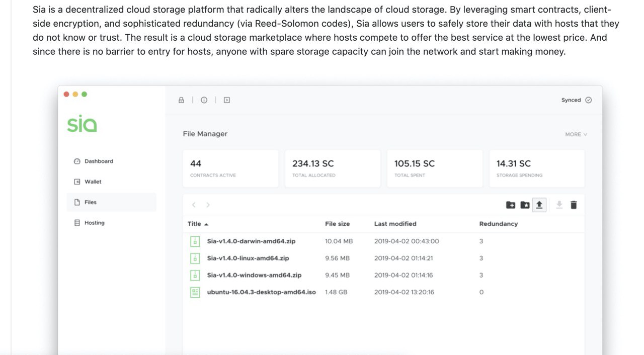The width and height of the screenshot is (644, 355).
Task: Select the Storage Spending card
Action: coord(537,168)
